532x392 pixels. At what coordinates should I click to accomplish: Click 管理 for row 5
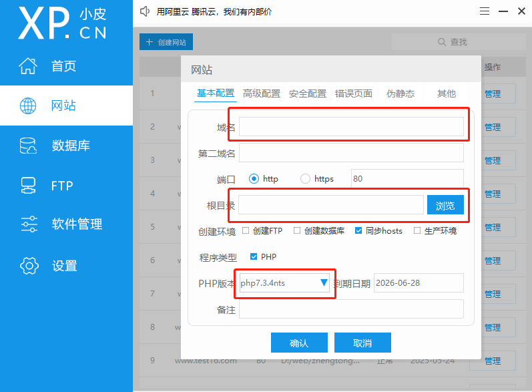click(493, 227)
